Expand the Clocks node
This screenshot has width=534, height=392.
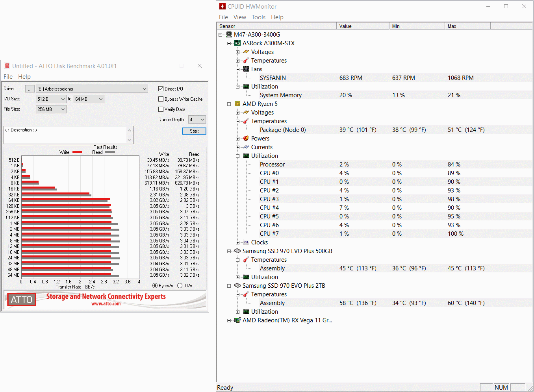tap(238, 242)
